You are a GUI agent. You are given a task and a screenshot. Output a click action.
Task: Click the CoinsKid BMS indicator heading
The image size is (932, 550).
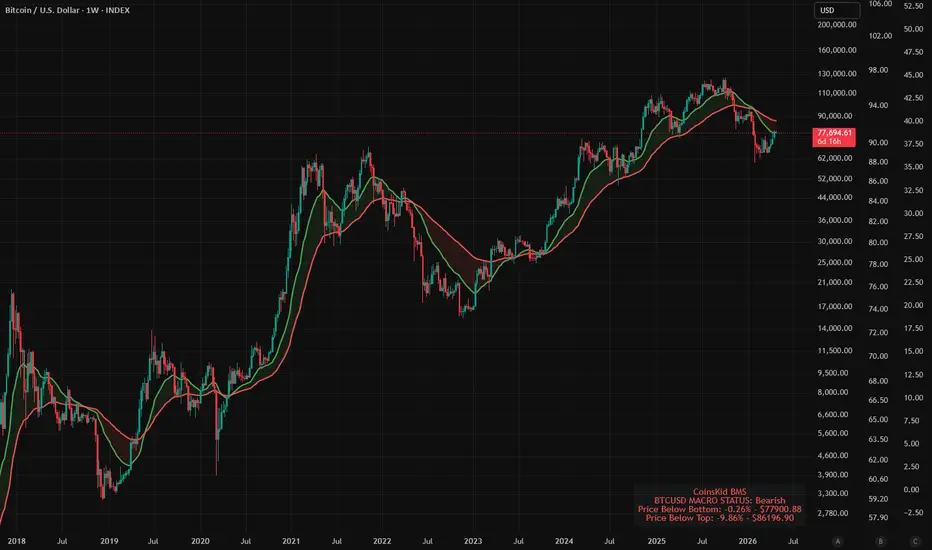click(x=719, y=492)
